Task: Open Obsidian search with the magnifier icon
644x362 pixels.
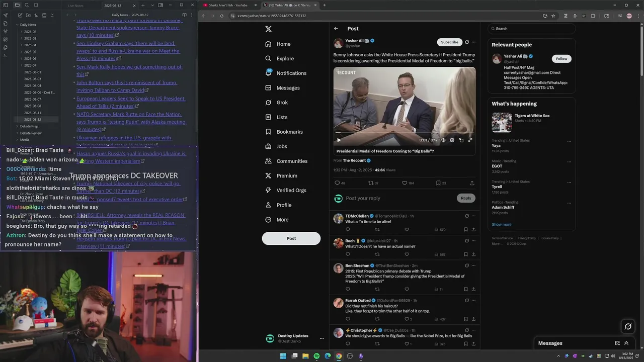Action: click(x=27, y=5)
